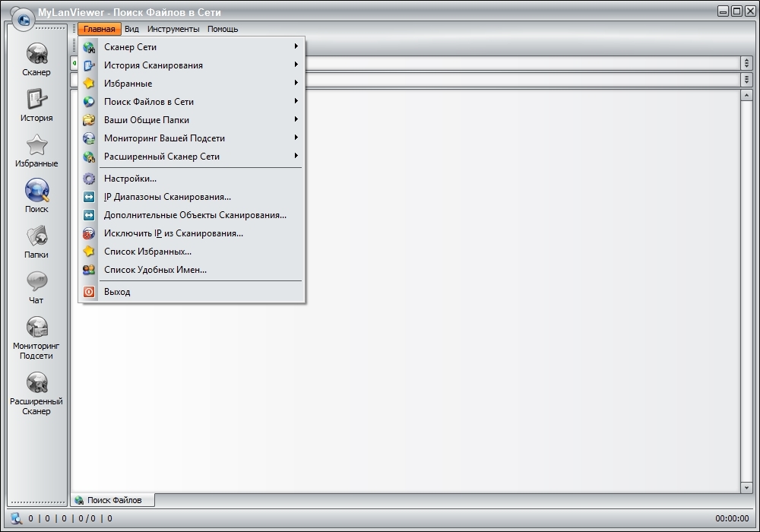Image resolution: width=760 pixels, height=532 pixels.
Task: Open Настройки... from the menu
Action: coord(192,179)
